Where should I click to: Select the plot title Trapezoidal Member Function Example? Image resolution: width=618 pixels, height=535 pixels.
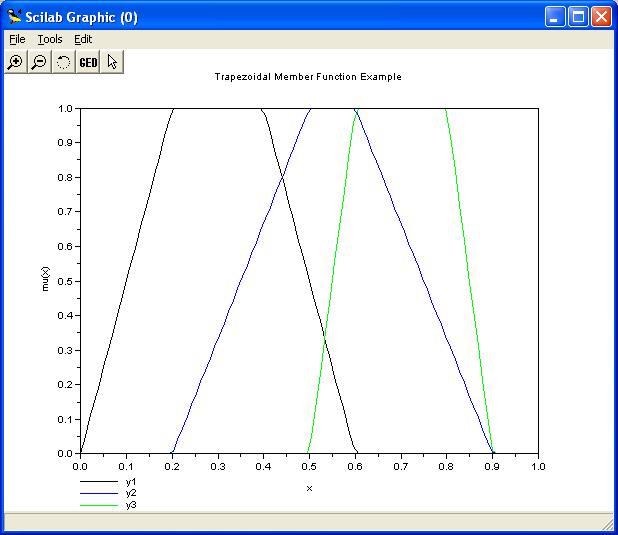pyautogui.click(x=308, y=77)
